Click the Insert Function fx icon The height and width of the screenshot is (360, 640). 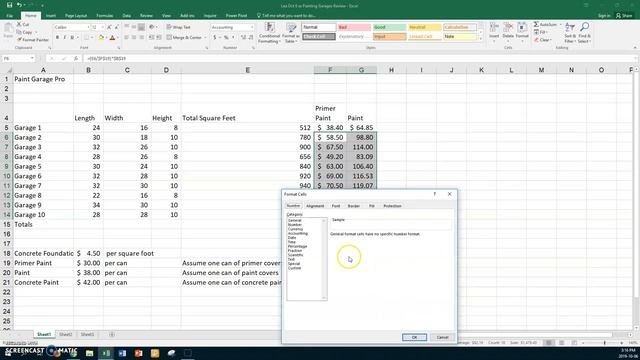(x=76, y=58)
